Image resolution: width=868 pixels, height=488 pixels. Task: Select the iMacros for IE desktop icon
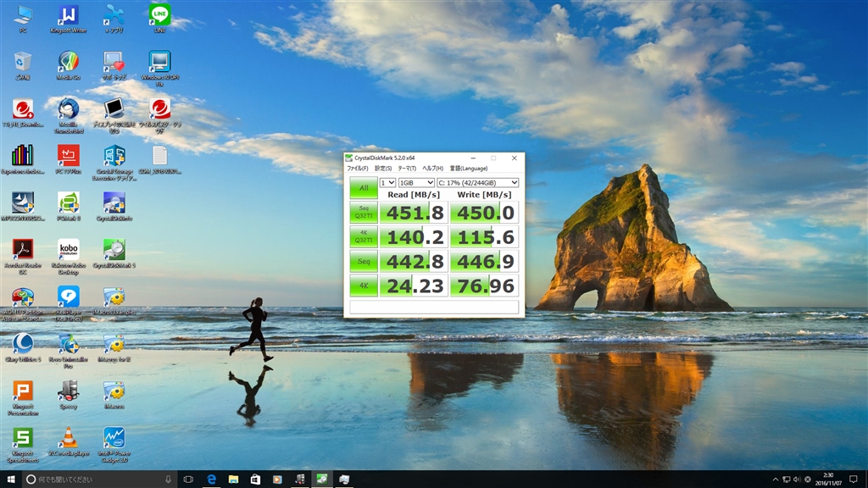(114, 348)
